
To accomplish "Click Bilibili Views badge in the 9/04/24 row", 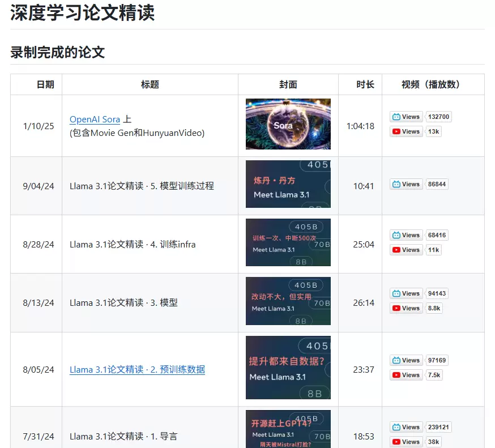I will (406, 184).
